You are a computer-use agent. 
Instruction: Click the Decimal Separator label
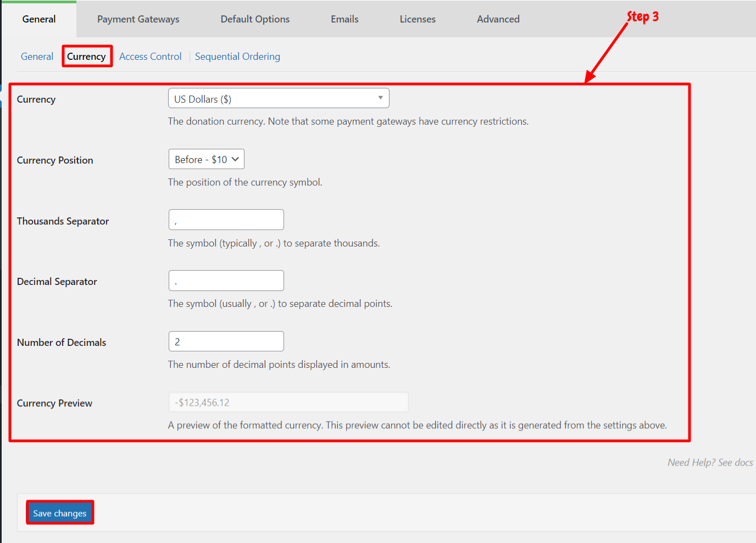click(x=57, y=282)
